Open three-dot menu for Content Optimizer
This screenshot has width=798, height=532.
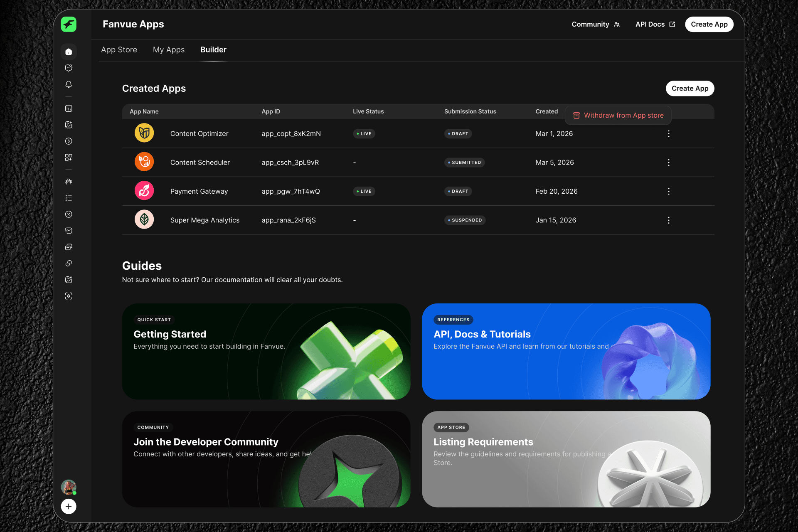tap(669, 134)
